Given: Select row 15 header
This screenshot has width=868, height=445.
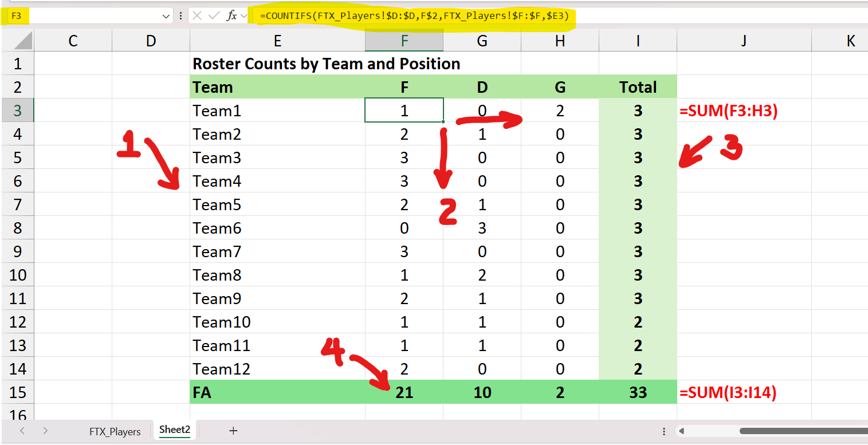Looking at the screenshot, I should point(17,392).
